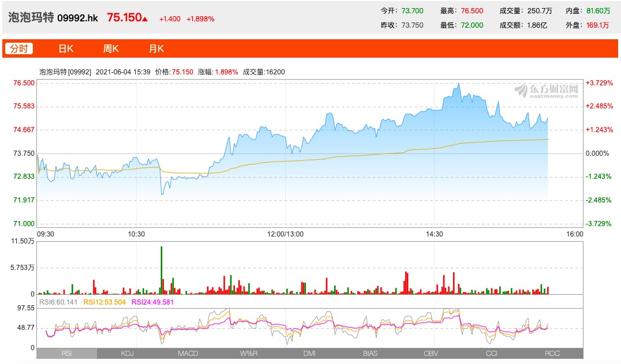Viewport: 621px width, 364px height.
Task: Click the 昨收 value 73.750 in header
Action: tap(412, 25)
